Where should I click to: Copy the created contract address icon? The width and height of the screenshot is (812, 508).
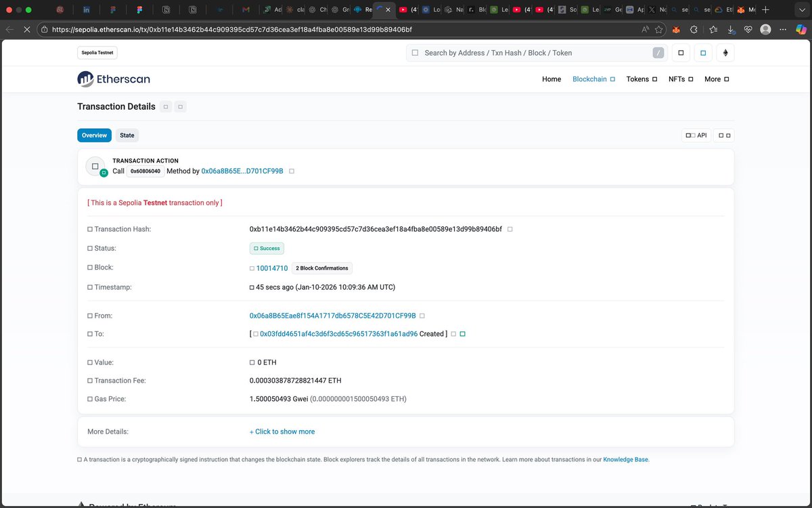coord(453,334)
